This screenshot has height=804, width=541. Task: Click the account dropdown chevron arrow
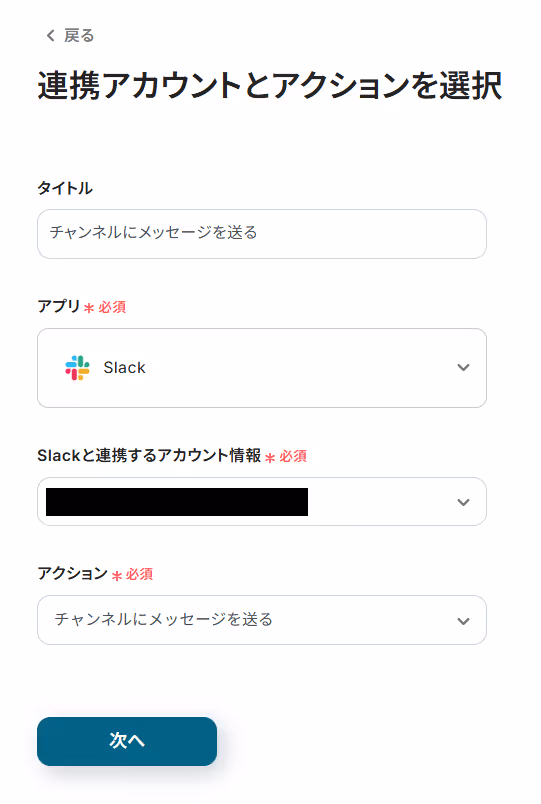click(x=463, y=502)
